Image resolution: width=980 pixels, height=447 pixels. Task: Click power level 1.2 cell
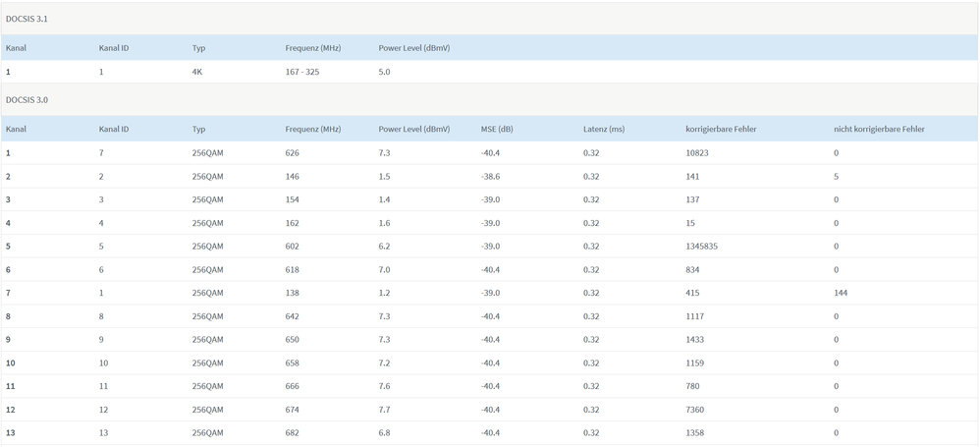tap(384, 293)
